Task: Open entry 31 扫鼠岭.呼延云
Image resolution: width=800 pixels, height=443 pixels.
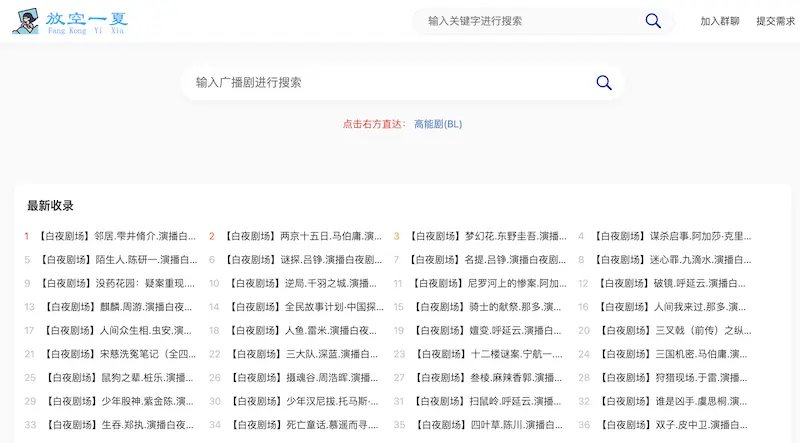Action: pyautogui.click(x=488, y=401)
